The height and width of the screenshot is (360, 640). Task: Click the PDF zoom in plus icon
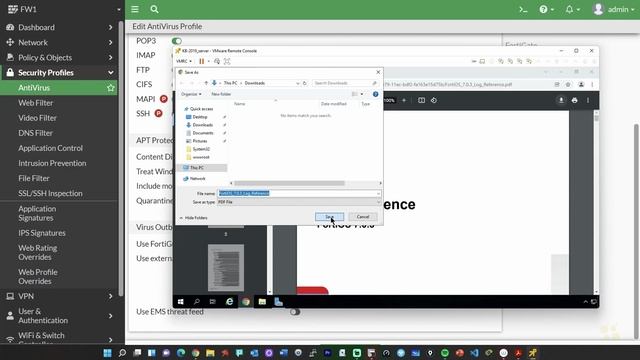(x=404, y=100)
